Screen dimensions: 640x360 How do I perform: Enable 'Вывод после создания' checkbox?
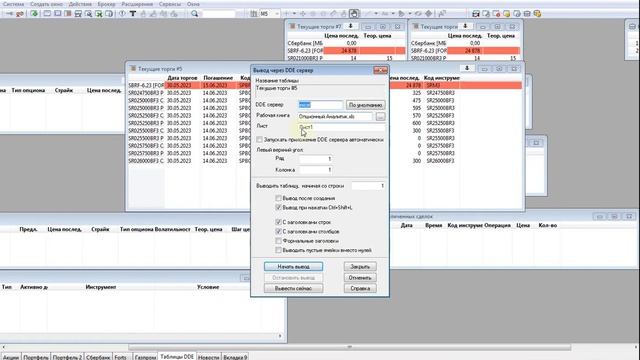(x=278, y=198)
